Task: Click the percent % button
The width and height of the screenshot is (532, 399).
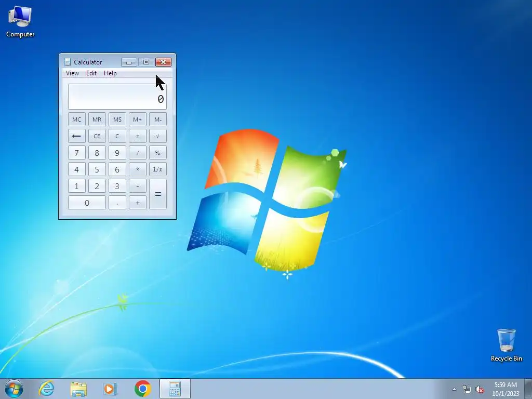Action: tap(158, 153)
